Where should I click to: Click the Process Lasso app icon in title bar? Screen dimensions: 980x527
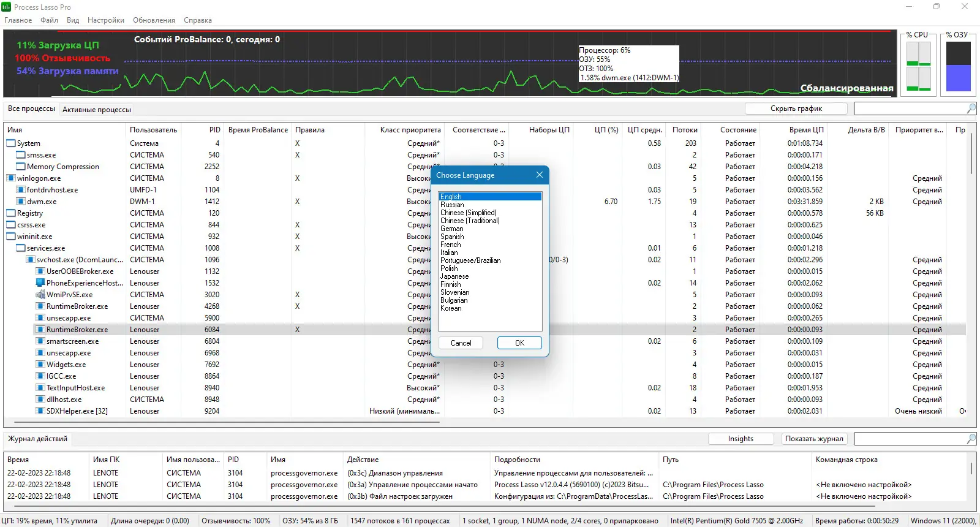tap(6, 7)
